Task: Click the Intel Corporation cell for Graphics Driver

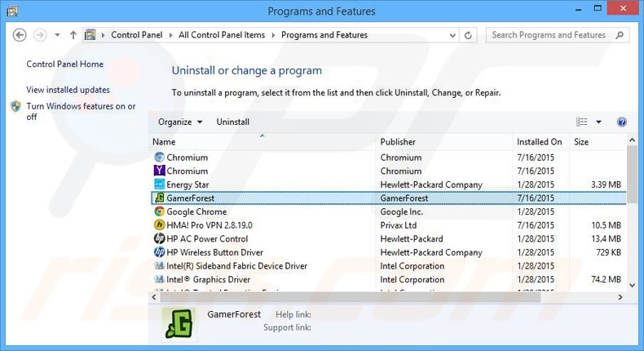Action: [x=412, y=279]
